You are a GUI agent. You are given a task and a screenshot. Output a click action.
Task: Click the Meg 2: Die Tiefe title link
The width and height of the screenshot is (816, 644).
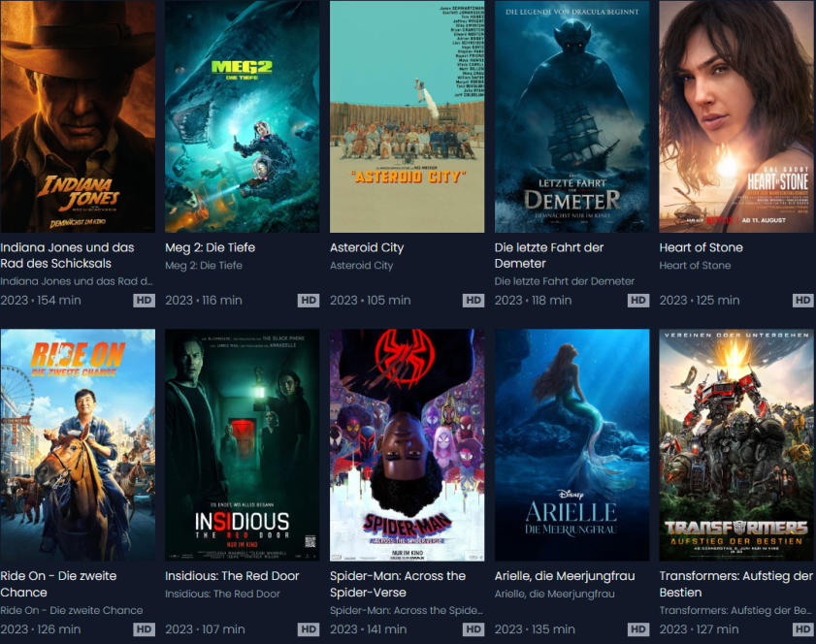tap(211, 247)
